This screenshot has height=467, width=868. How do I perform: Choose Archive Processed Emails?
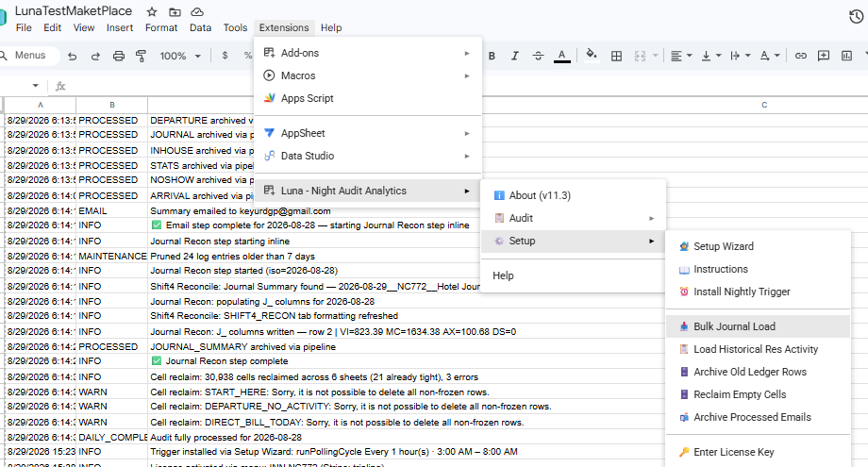click(x=758, y=417)
